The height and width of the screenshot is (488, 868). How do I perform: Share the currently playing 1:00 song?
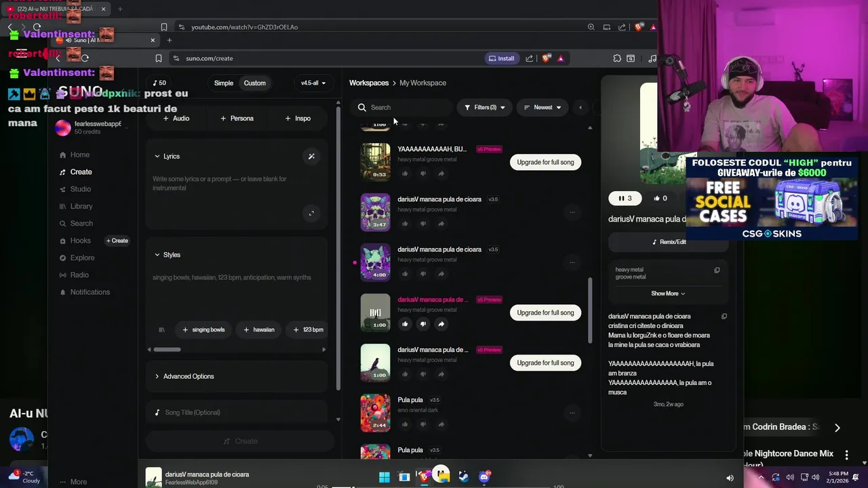point(441,324)
